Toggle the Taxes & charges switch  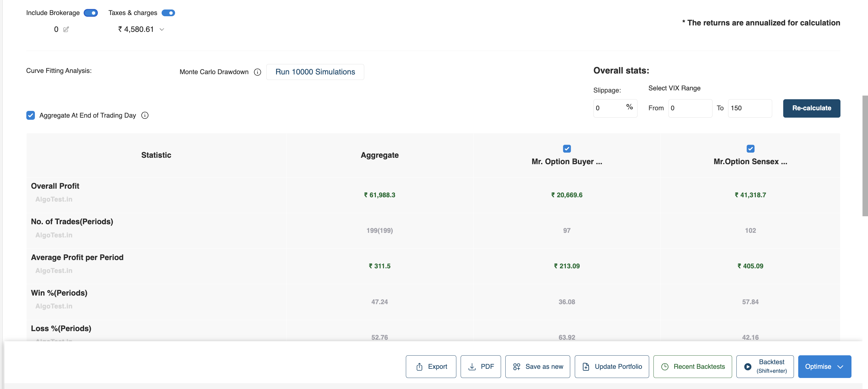(x=168, y=13)
